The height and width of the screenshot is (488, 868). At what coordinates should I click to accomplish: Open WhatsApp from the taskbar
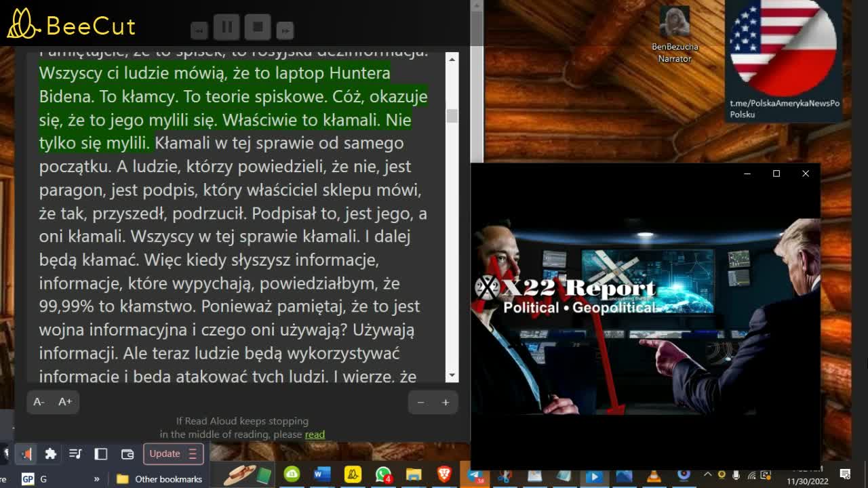383,474
